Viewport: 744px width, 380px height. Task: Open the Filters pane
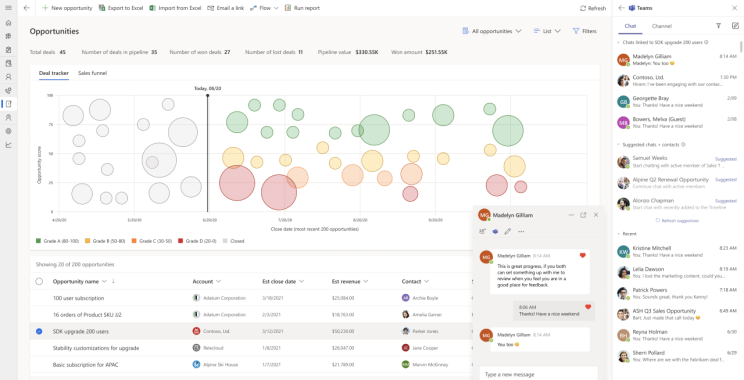[x=585, y=31]
